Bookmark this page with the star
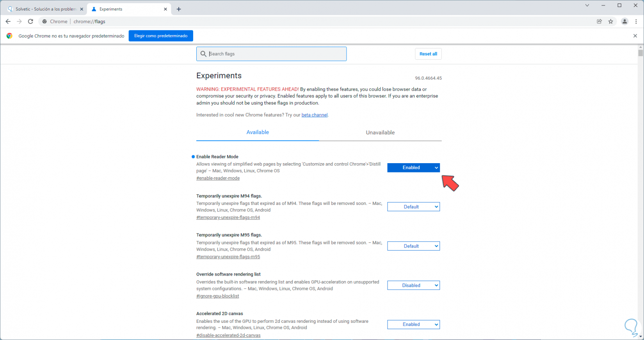Image resolution: width=644 pixels, height=340 pixels. pos(611,21)
